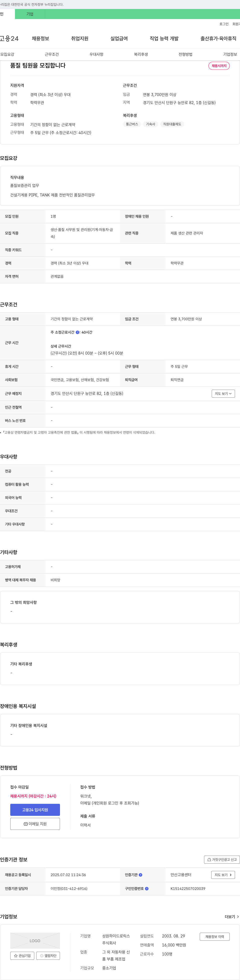Click chevron arrow beside 더보기
The width and height of the screenshot is (240, 980).
pos(238,917)
